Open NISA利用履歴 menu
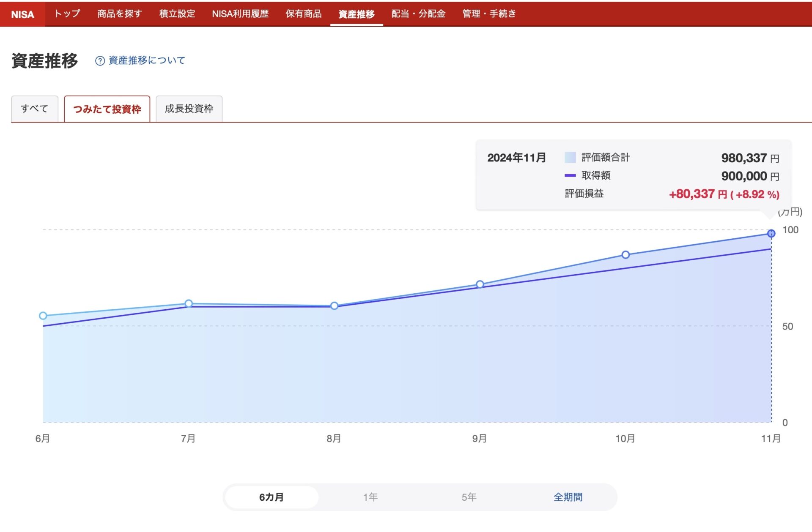812x532 pixels. (x=240, y=14)
